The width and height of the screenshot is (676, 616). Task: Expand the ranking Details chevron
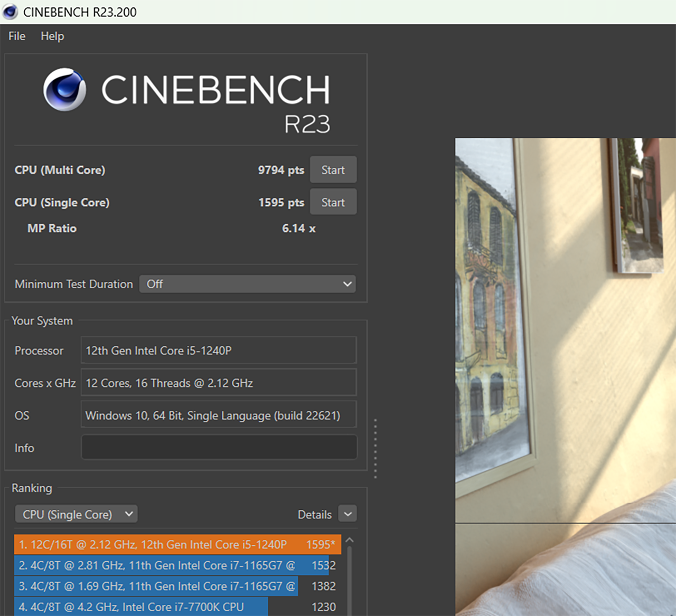(348, 514)
